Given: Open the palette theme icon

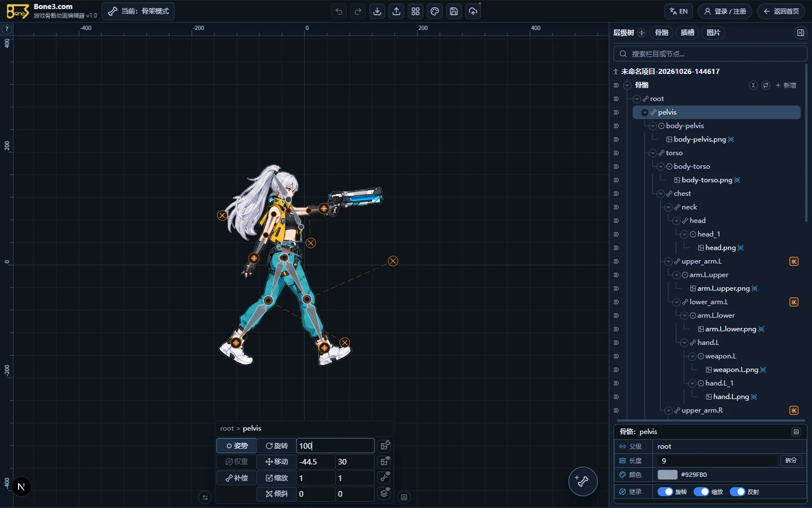Looking at the screenshot, I should (435, 11).
